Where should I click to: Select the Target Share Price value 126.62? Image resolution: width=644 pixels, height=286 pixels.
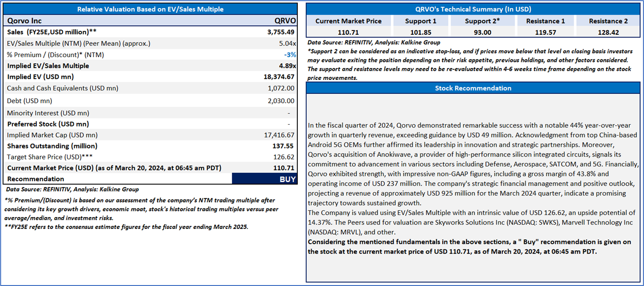284,157
